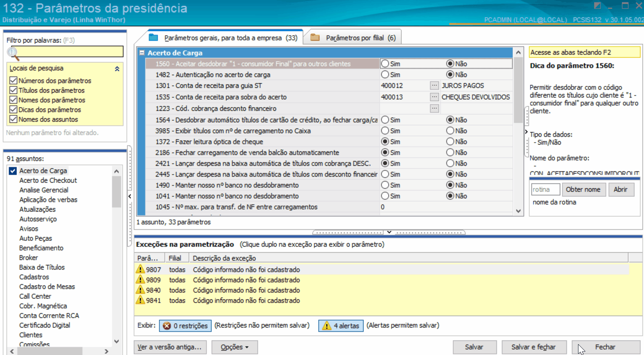Click the 0 restrições filter button
Screen dimensions: 644x355
(x=185, y=326)
